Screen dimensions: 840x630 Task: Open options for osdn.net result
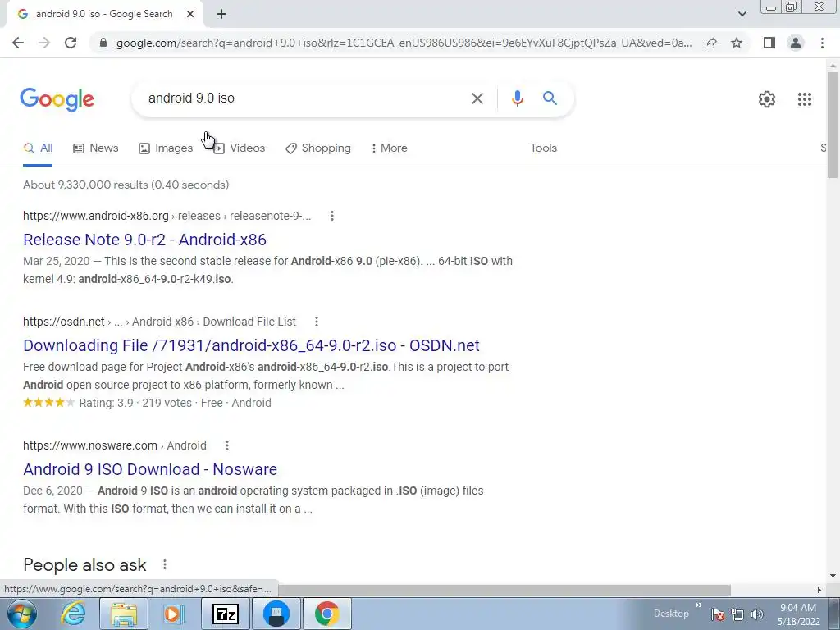(x=317, y=322)
